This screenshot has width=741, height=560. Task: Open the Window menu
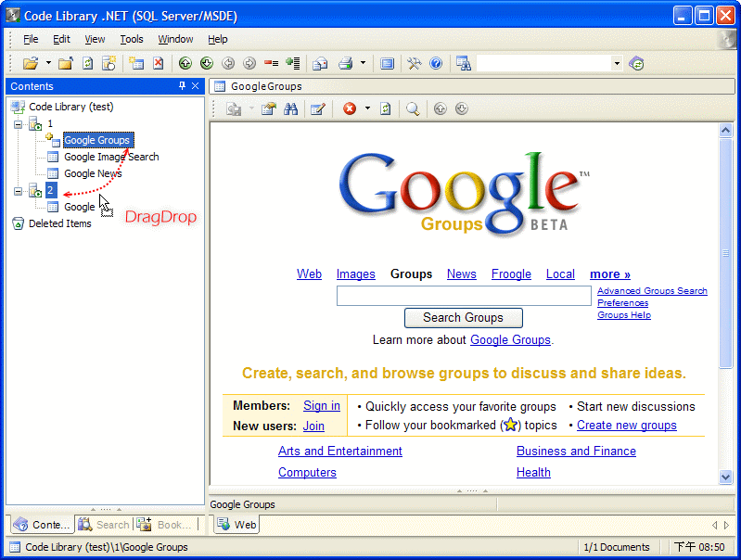click(x=175, y=39)
